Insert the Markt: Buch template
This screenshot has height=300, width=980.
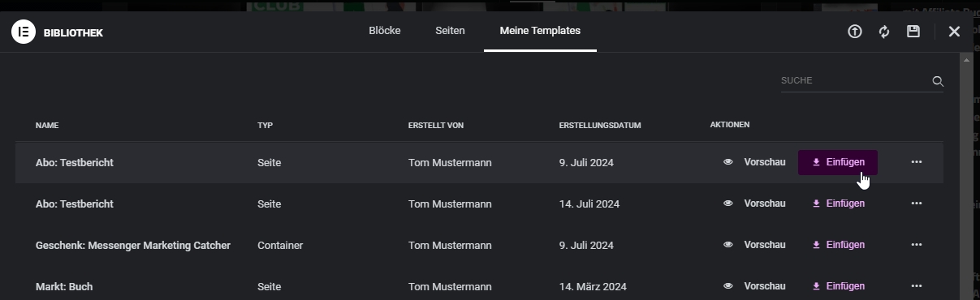click(838, 286)
